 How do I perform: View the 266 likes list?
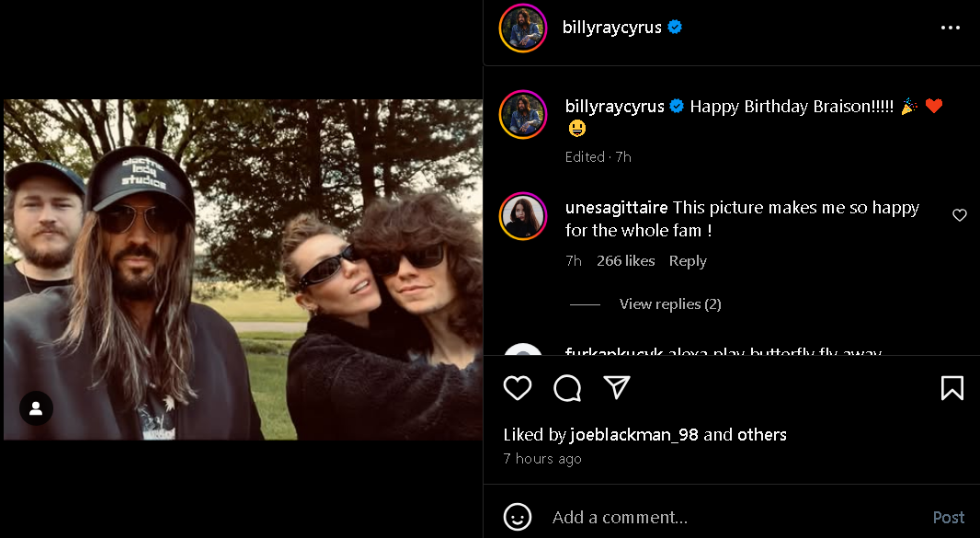click(625, 261)
